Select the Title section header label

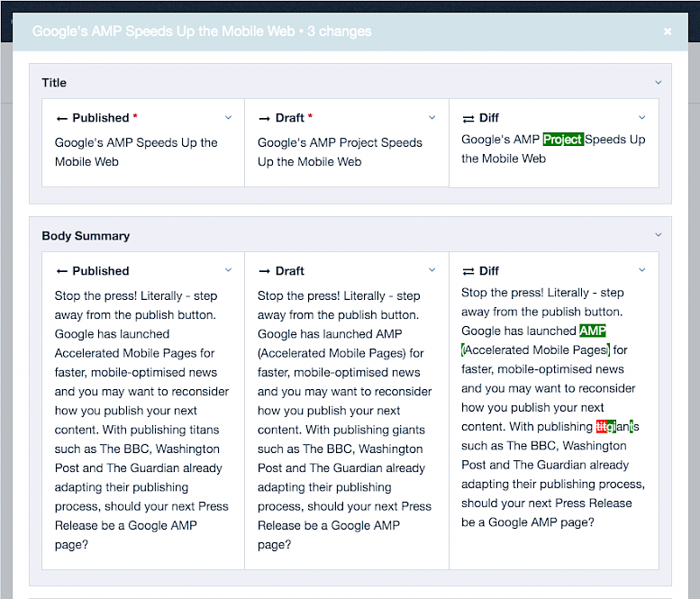point(54,83)
